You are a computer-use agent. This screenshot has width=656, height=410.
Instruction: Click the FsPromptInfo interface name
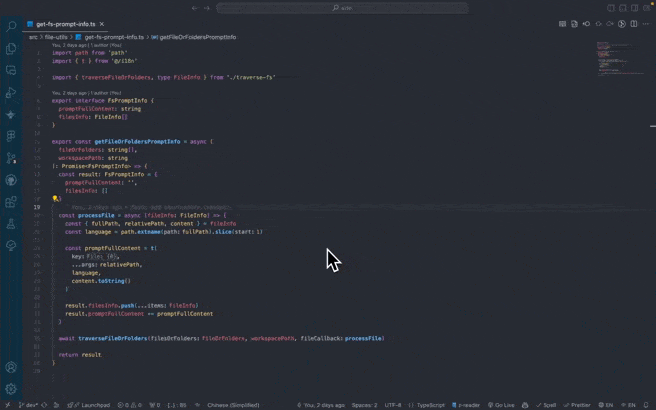(x=127, y=101)
